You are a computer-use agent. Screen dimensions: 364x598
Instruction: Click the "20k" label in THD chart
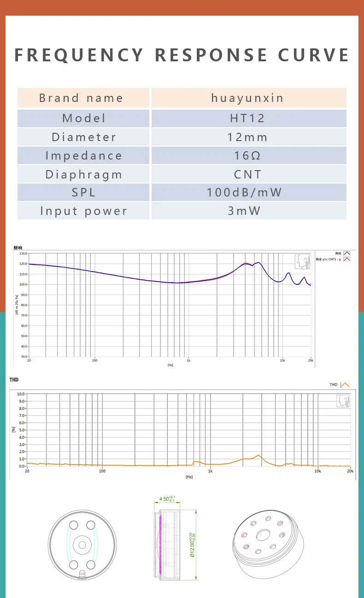point(350,471)
